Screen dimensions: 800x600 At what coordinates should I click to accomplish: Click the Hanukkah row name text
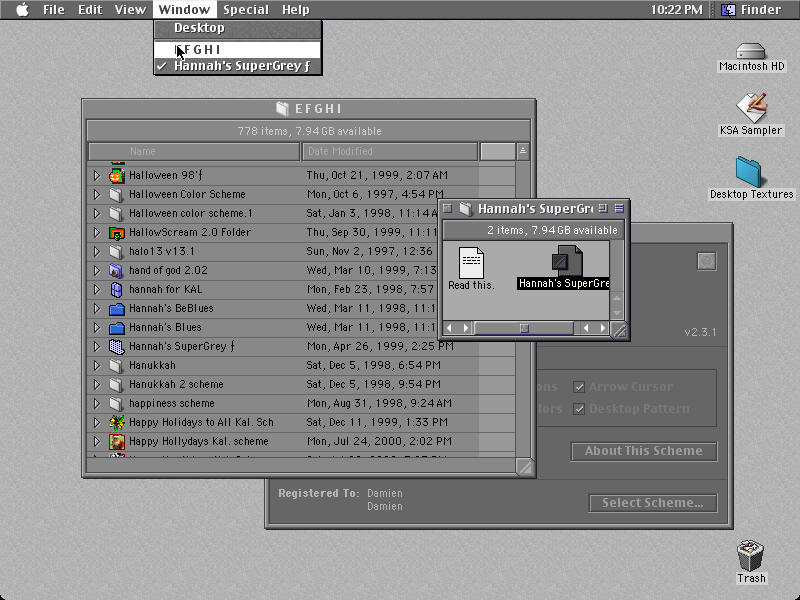[x=152, y=366]
